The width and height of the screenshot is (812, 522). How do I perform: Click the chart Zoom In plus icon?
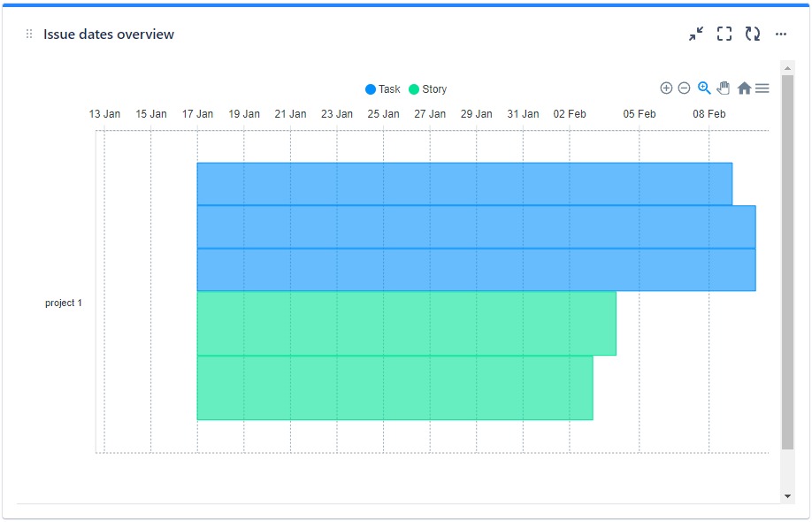666,88
